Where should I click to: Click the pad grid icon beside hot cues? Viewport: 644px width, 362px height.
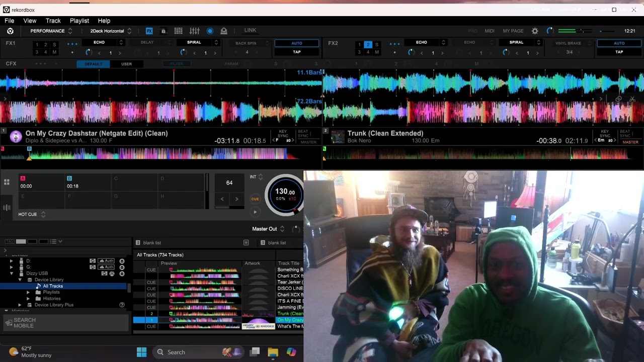[x=7, y=182]
